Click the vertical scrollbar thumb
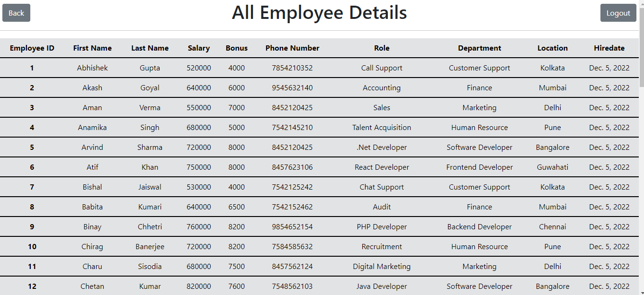This screenshot has height=295, width=644. [x=641, y=47]
